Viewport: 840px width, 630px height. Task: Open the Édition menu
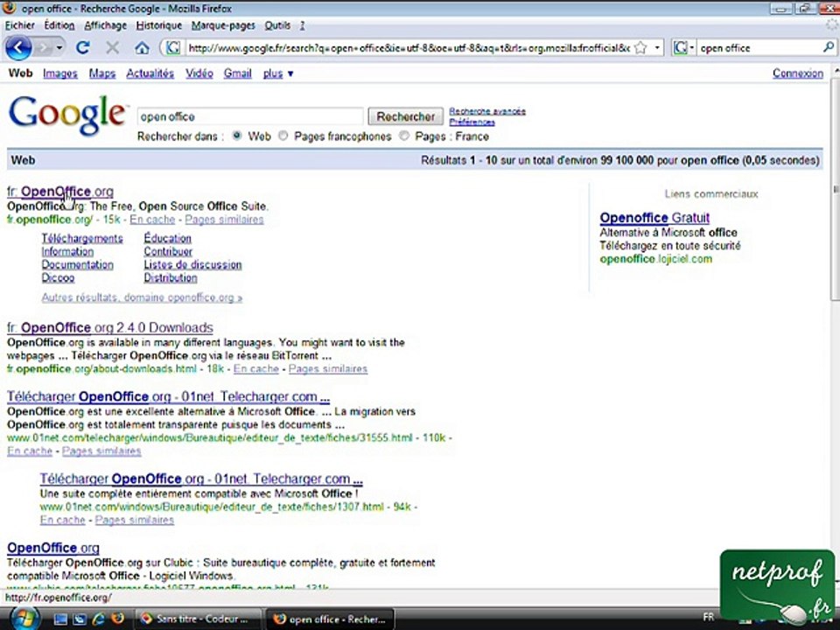coord(59,25)
